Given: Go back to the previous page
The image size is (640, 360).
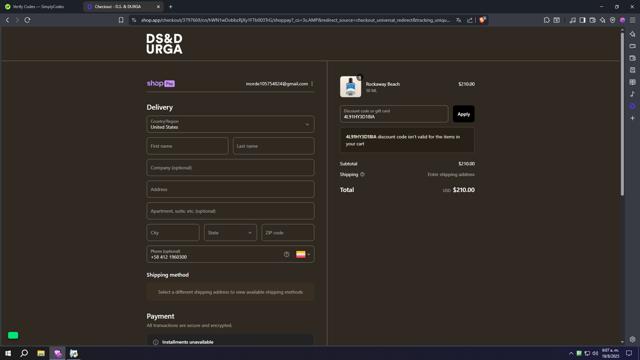Looking at the screenshot, I should 7,20.
